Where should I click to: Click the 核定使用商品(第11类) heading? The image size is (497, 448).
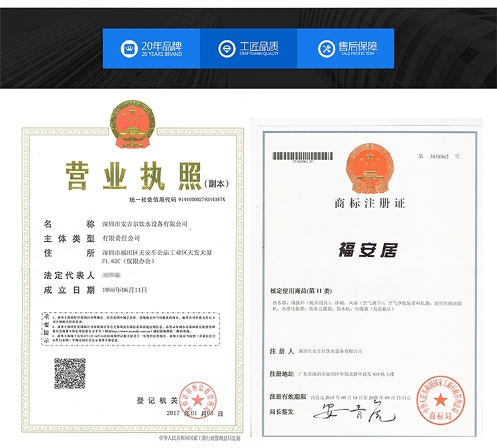click(x=301, y=291)
